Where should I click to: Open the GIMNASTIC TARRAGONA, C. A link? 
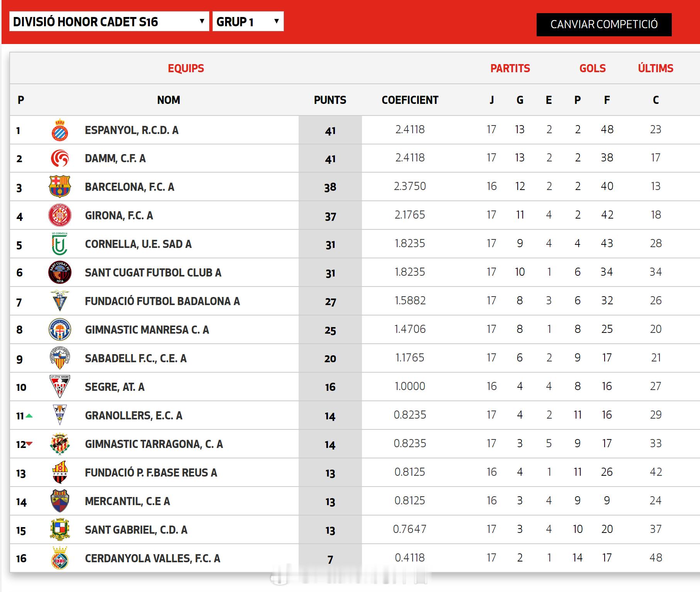[x=154, y=444]
